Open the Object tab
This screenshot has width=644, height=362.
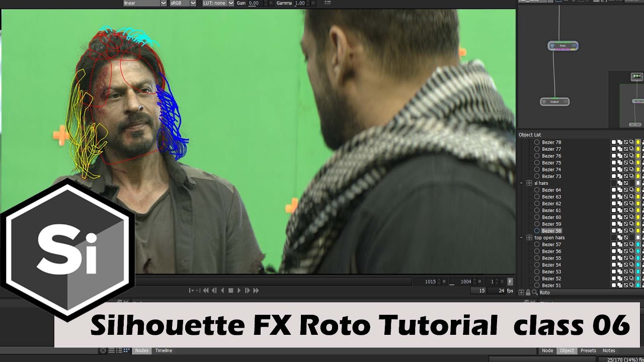tap(567, 350)
